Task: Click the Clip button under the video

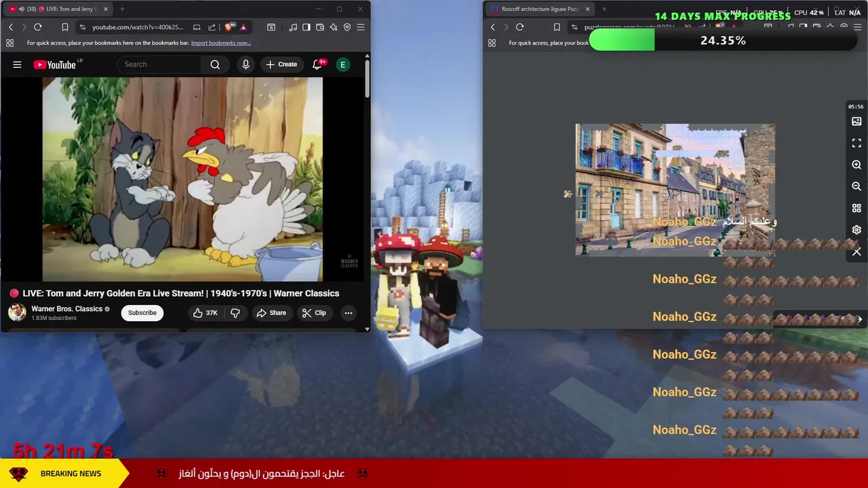Action: tap(314, 312)
